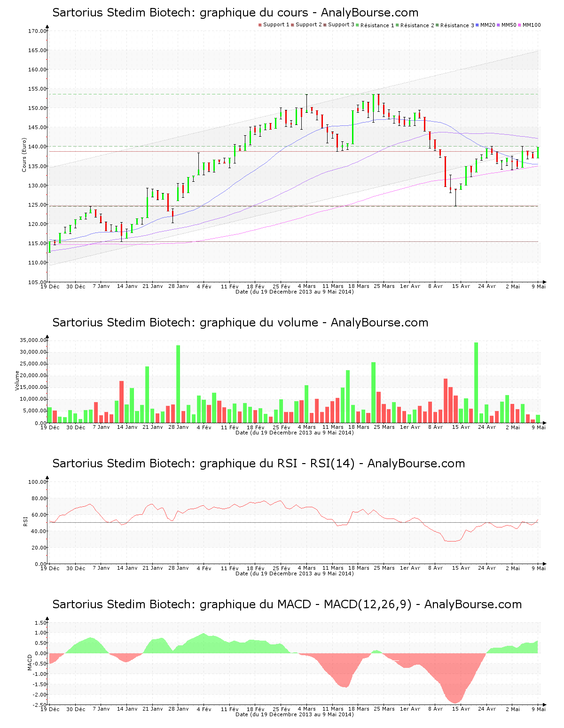
Task: Click the 170.00 value on the price axis
Action: coord(37,31)
